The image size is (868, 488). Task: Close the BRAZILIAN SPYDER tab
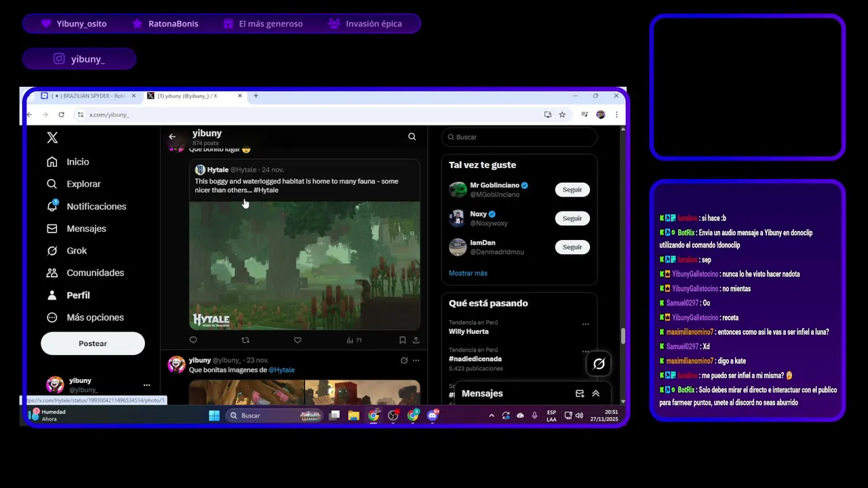pos(134,96)
